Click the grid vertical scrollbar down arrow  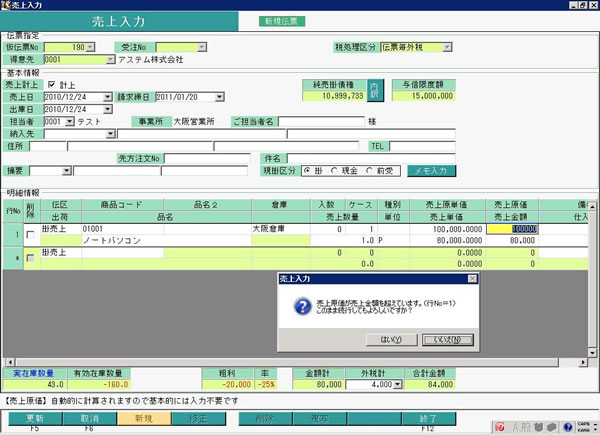point(592,353)
